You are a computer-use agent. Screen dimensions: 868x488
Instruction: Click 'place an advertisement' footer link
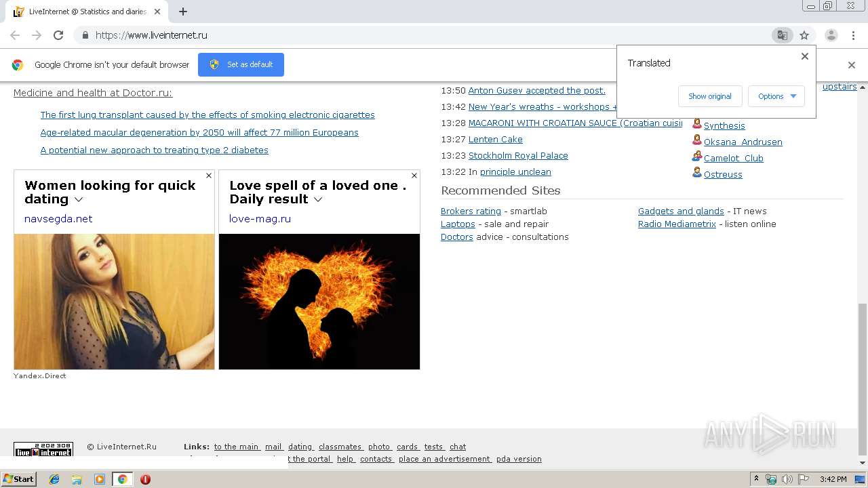point(445,459)
